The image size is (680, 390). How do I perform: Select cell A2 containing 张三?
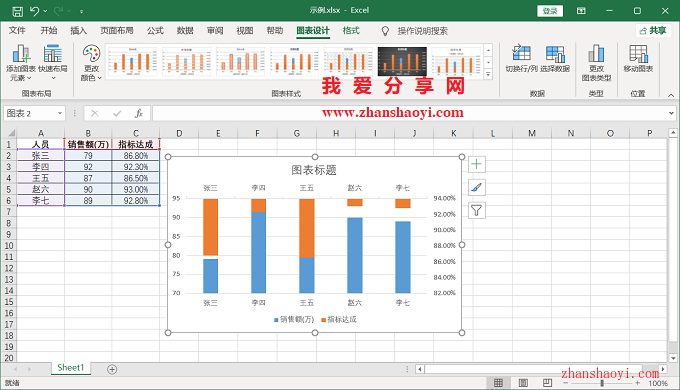[x=41, y=155]
